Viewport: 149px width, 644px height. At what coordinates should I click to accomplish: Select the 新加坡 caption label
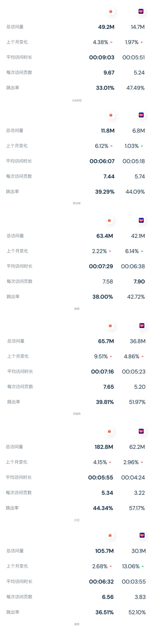pos(77,203)
